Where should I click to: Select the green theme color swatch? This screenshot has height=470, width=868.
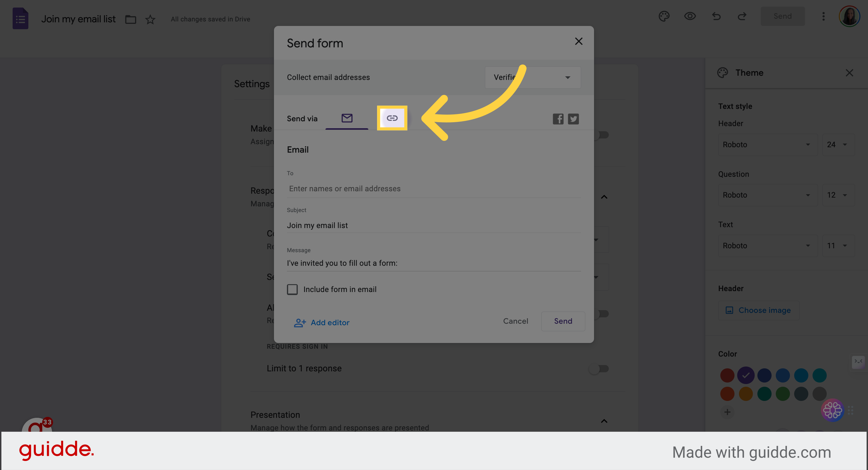point(782,394)
